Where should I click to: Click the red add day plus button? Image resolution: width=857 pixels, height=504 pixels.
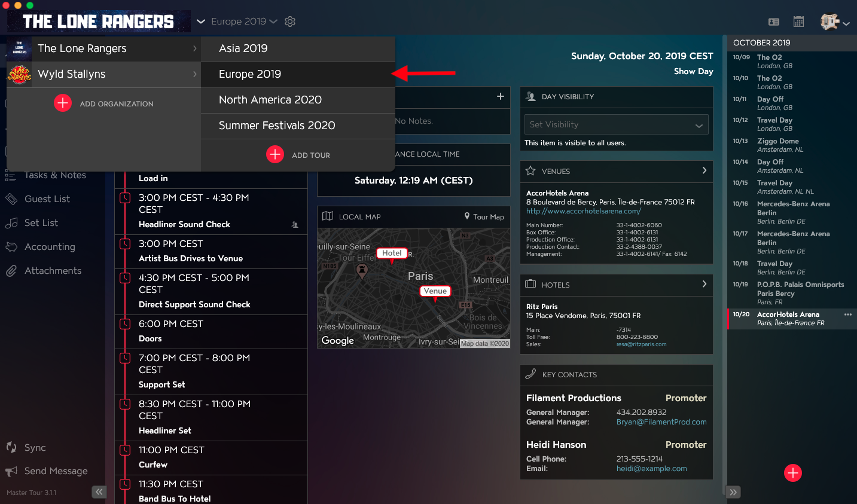(793, 473)
